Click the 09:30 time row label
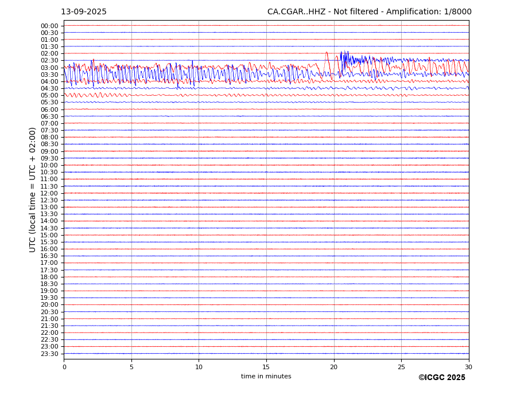 [49, 159]
